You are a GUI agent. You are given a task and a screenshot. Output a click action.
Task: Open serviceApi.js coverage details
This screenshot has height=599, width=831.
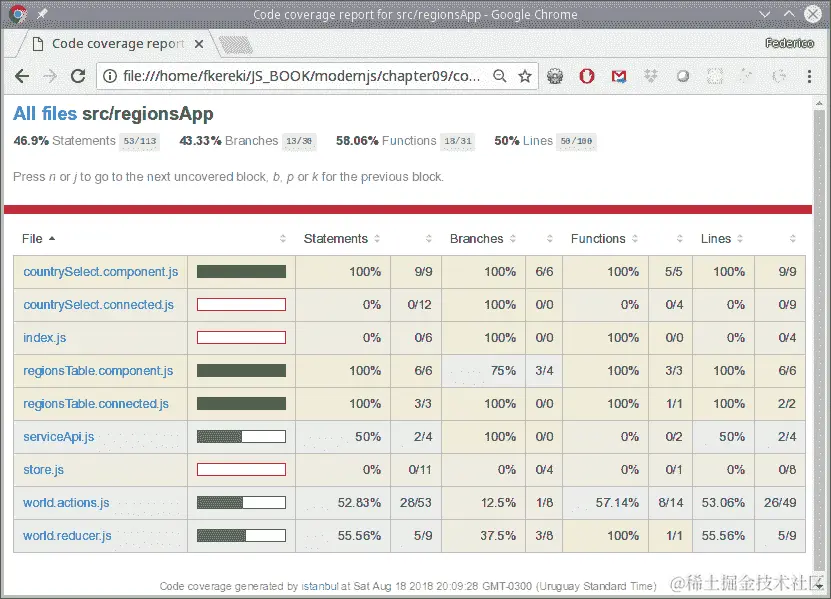point(58,437)
